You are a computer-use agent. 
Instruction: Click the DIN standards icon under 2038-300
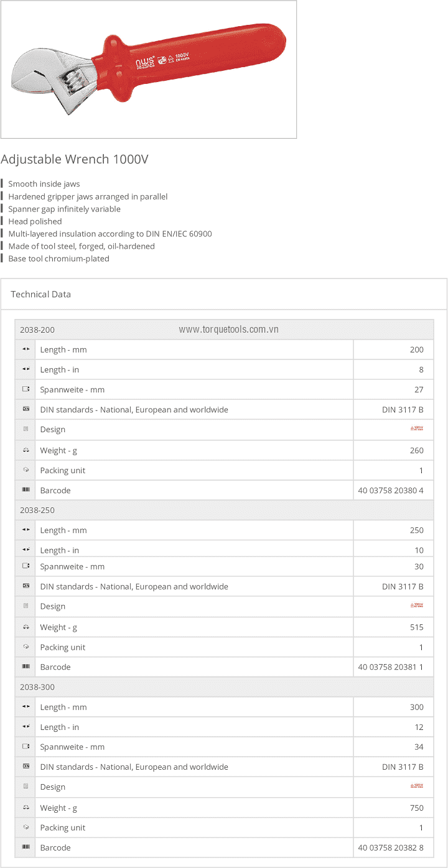pos(26,767)
